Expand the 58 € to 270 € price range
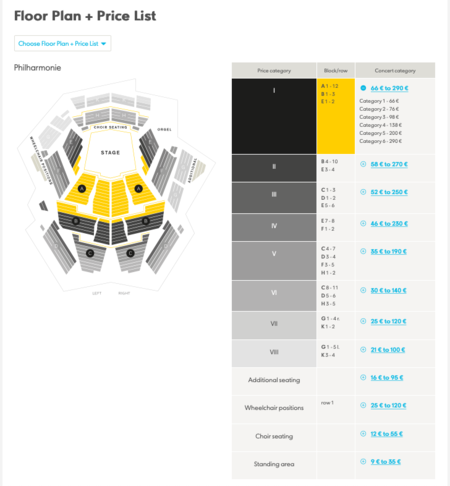This screenshot has width=450, height=486. [x=389, y=164]
